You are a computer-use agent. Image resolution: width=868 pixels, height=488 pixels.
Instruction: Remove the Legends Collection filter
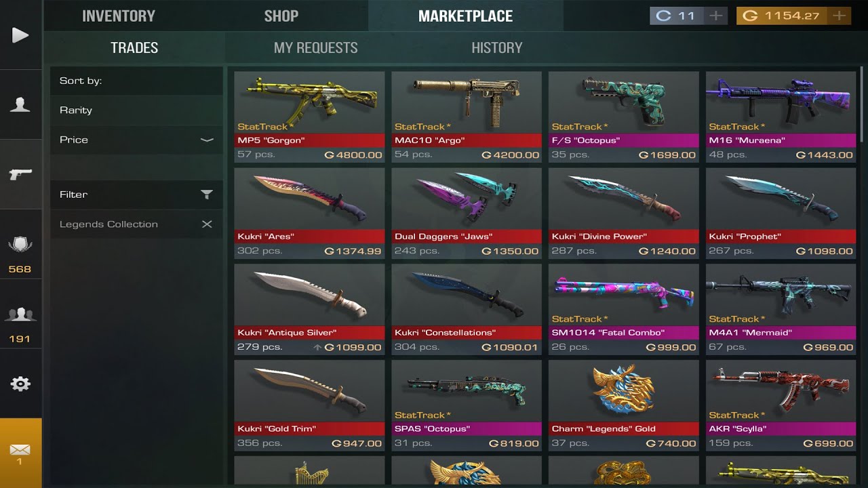pyautogui.click(x=207, y=224)
